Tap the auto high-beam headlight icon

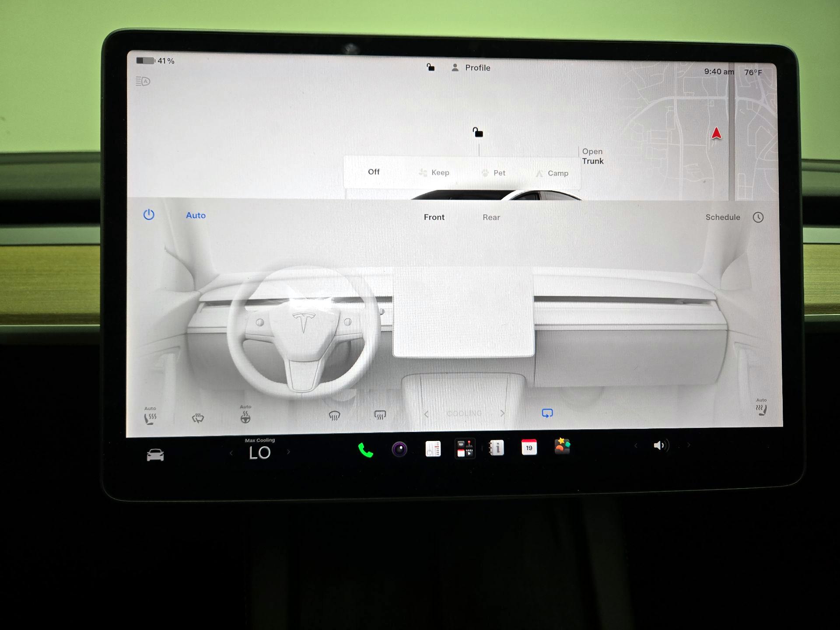(143, 81)
